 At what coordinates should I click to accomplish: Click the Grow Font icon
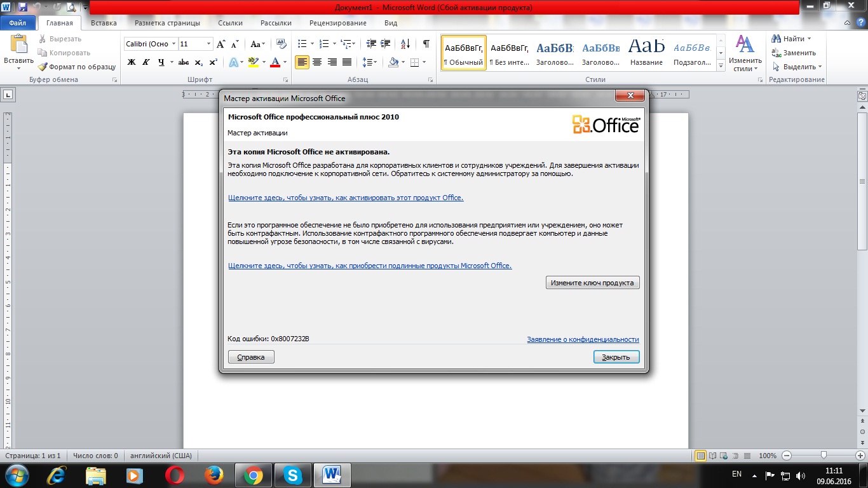pos(220,44)
